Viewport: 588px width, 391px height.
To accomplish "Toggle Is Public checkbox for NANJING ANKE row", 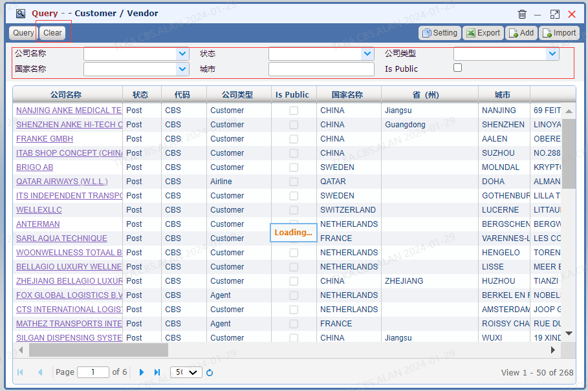I will point(294,111).
